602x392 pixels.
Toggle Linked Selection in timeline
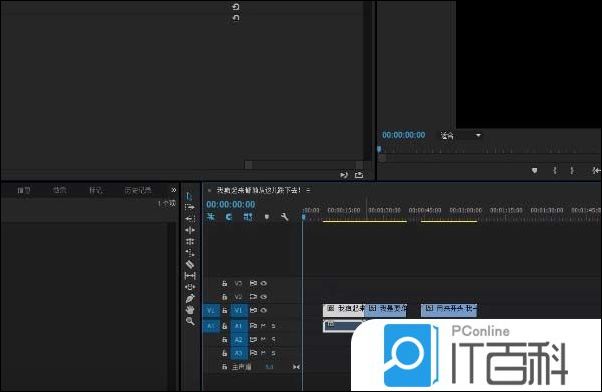click(x=248, y=217)
